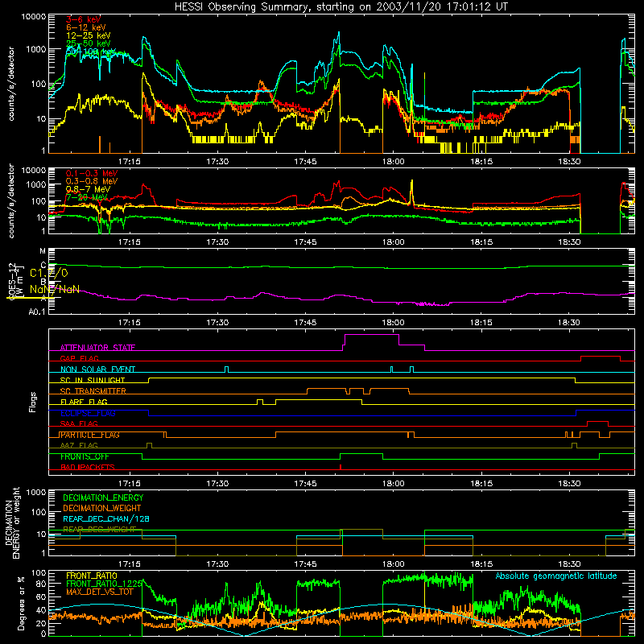
Task: Select the SC_IN_SUNLIGHT flag label
Action: (93, 380)
